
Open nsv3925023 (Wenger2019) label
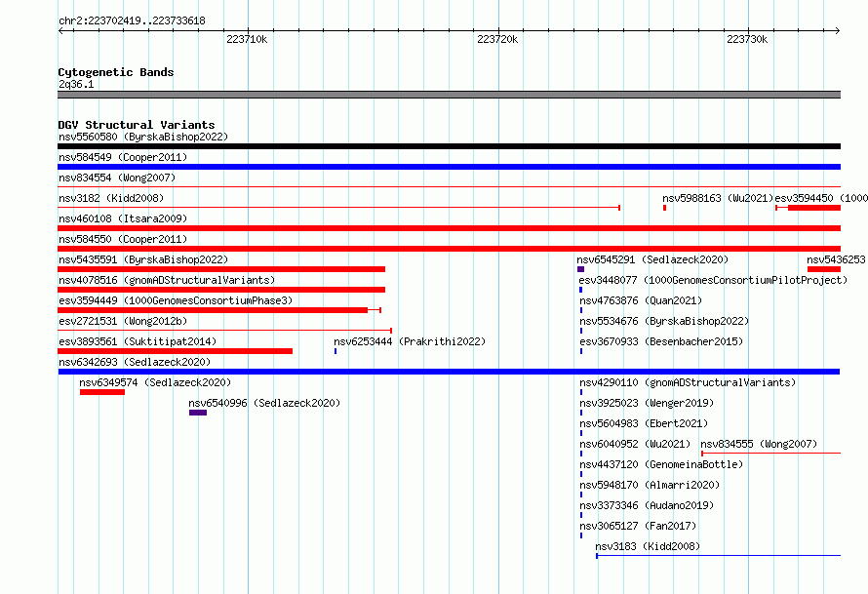pos(647,403)
